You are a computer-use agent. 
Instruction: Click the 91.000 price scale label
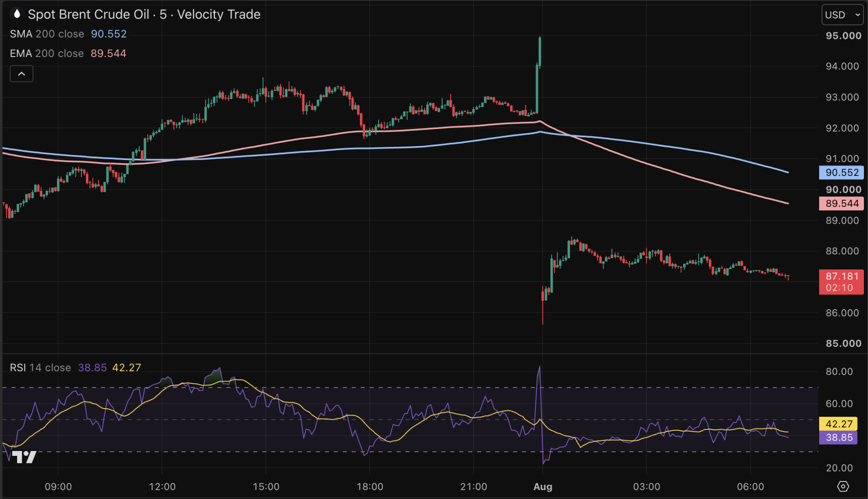(842, 159)
